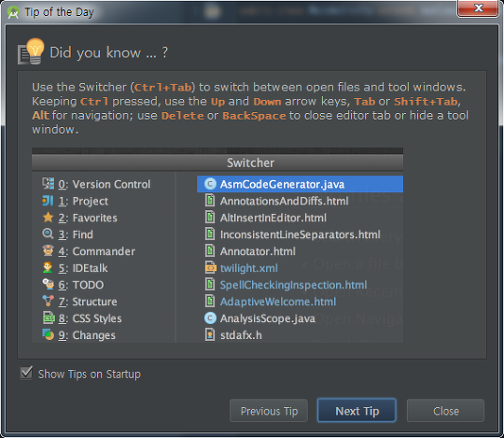Screen dimensions: 504x438
Task: Select '0: Version Control' text
Action: pyautogui.click(x=105, y=184)
